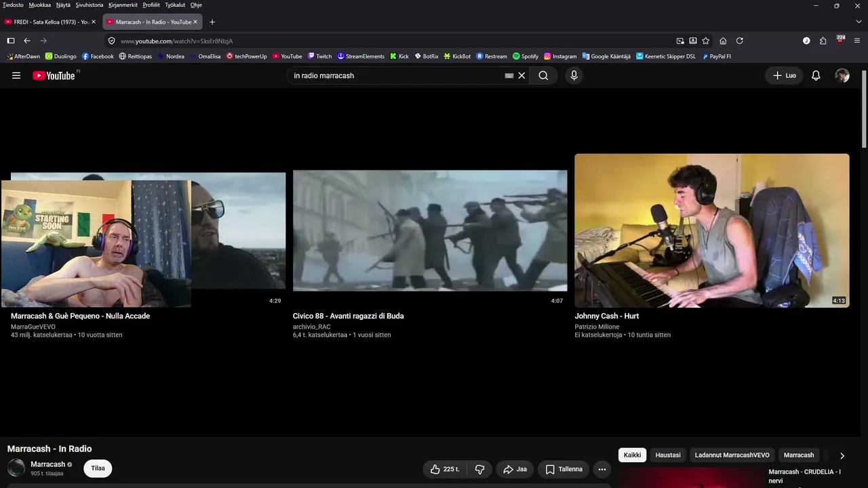Viewport: 868px width, 488px height.
Task: Open the Firefox account icon in toolbar
Action: point(806,41)
